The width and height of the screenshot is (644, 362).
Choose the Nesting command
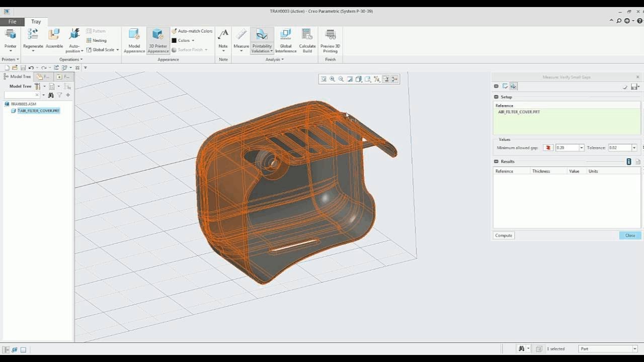(97, 40)
